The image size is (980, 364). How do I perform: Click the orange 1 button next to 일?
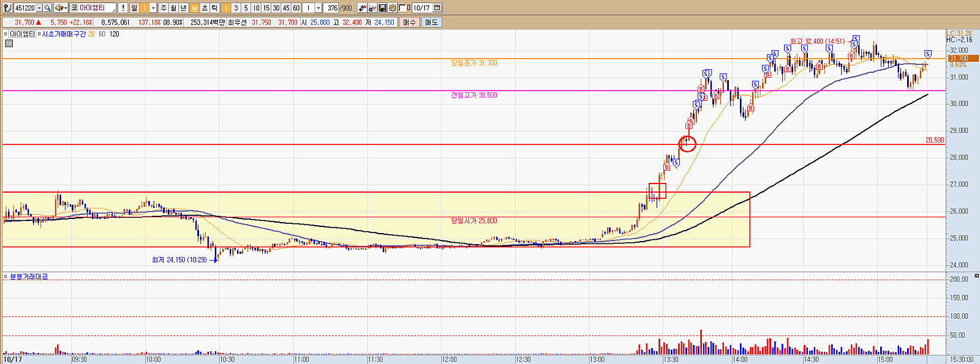coord(145,8)
